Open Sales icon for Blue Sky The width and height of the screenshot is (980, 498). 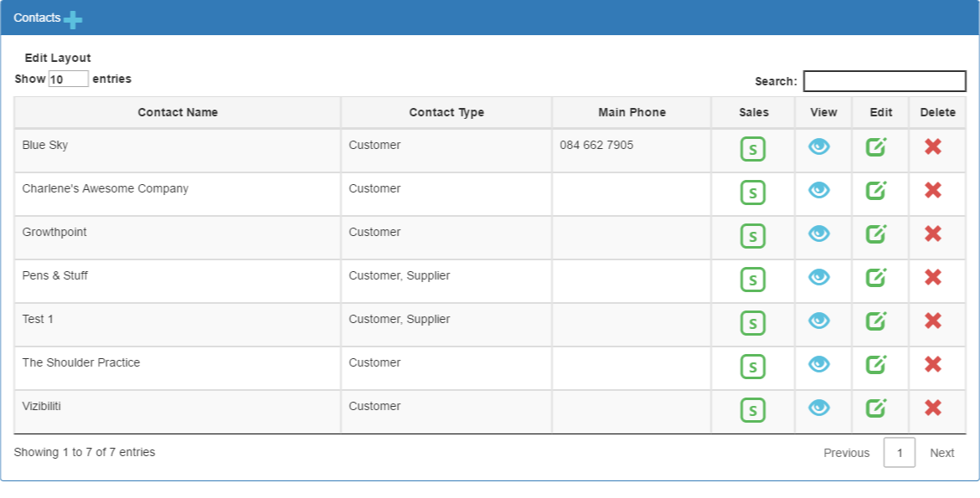752,149
